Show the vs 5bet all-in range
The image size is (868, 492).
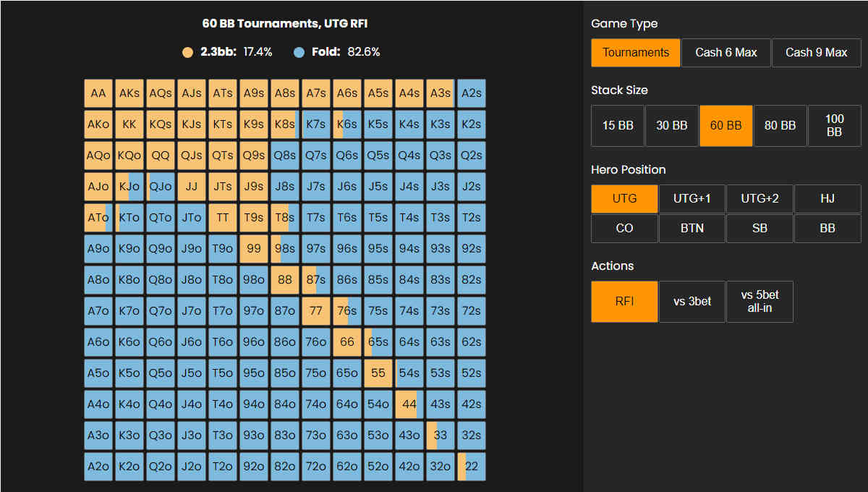pos(759,302)
